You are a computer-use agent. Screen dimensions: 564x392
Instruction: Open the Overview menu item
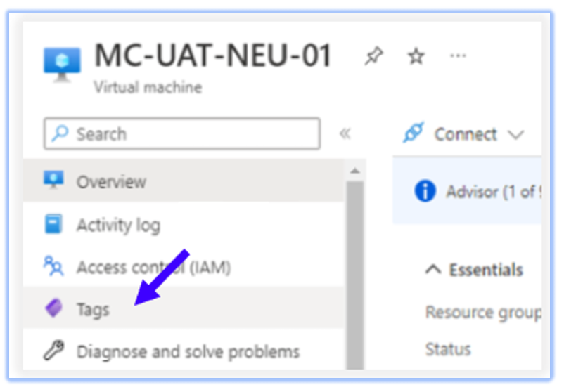(x=111, y=181)
